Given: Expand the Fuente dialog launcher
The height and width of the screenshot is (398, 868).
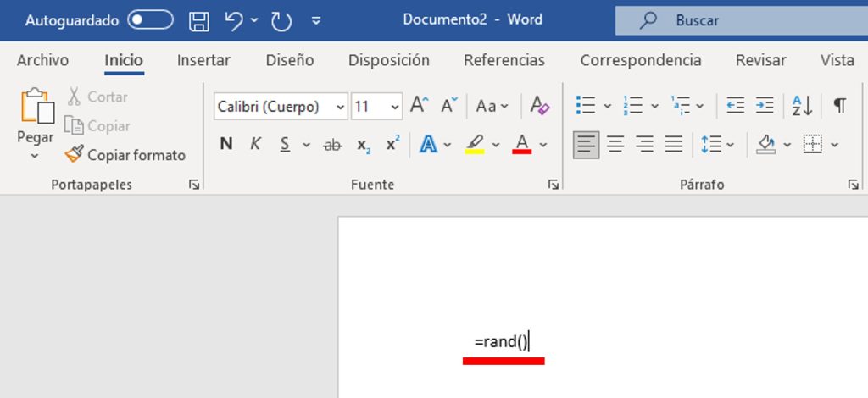Looking at the screenshot, I should [554, 185].
